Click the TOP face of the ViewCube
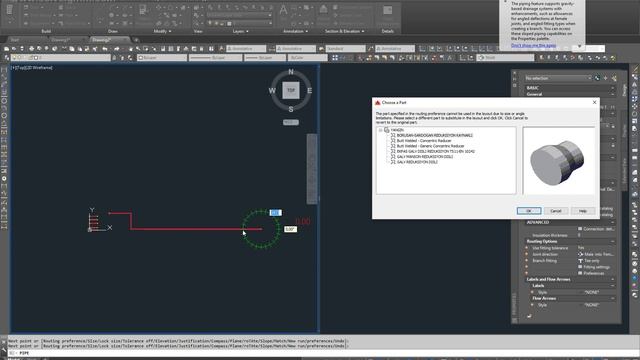640x360 pixels. 291,90
